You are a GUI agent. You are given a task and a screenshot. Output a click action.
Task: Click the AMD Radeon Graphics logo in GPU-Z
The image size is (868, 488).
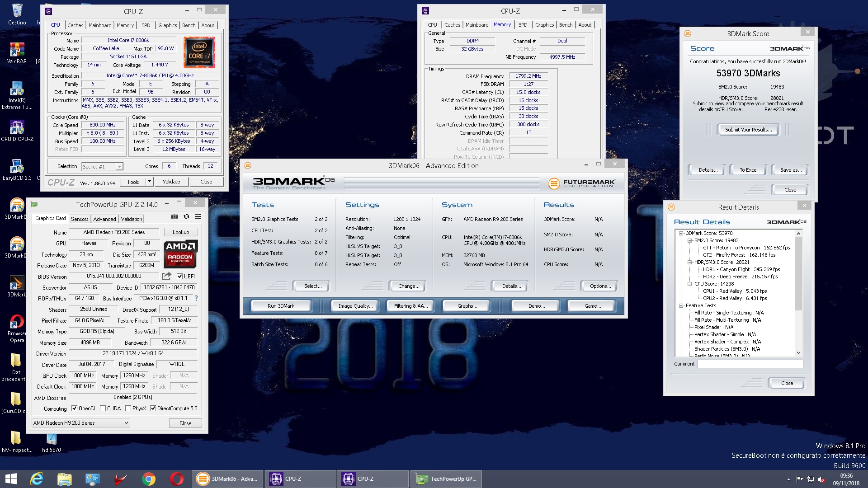pos(180,254)
